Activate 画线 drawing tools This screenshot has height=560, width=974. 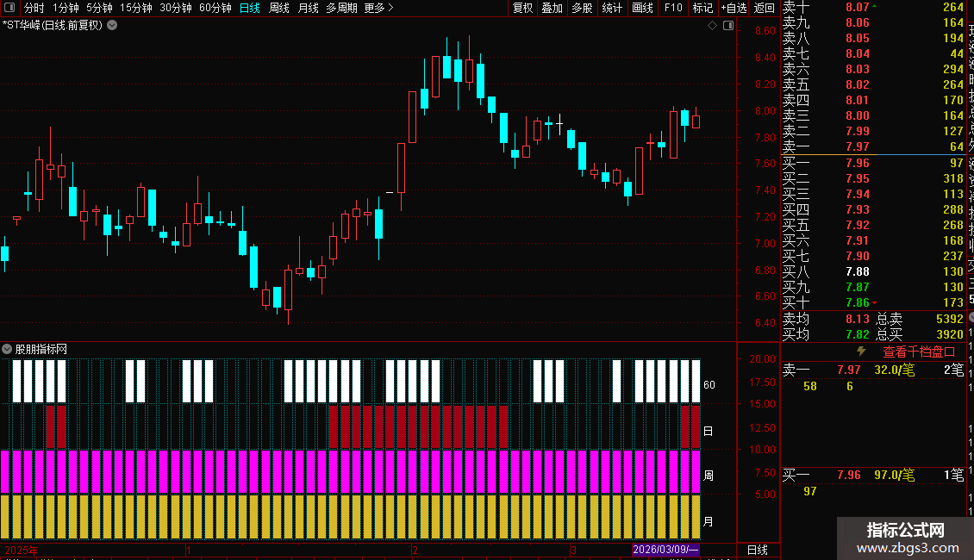point(642,8)
